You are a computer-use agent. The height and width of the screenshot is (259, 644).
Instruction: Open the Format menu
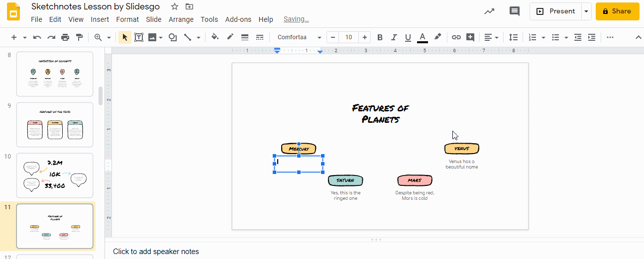127,19
